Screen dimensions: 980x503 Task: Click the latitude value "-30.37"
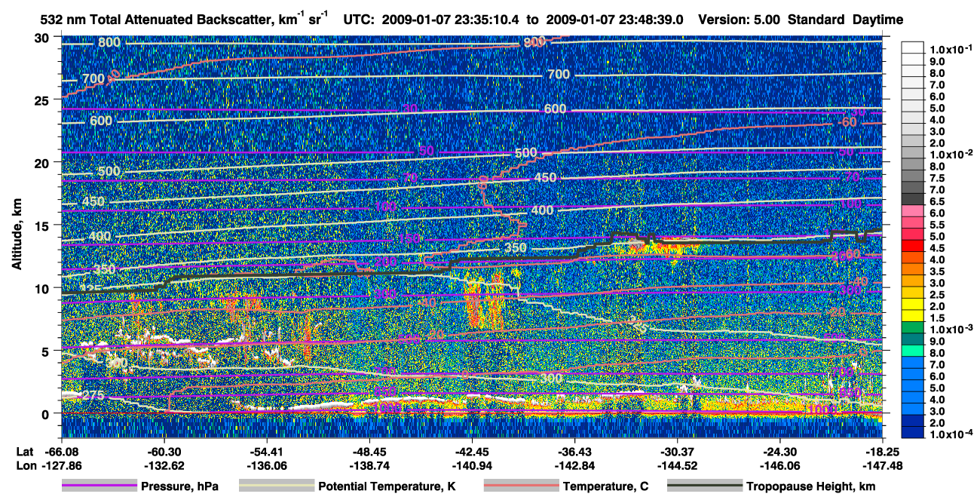(677, 452)
